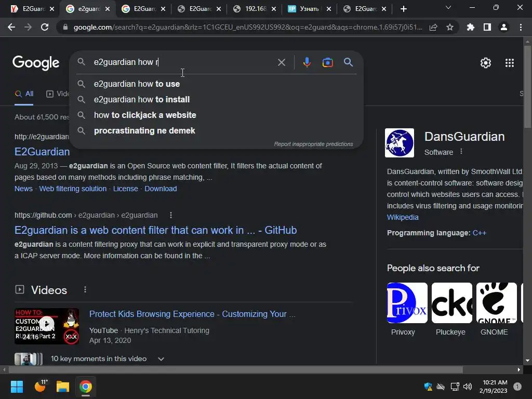The image size is (532, 399).
Task: Switch to Yandex E2Guardian browser tab
Action: [x=33, y=9]
